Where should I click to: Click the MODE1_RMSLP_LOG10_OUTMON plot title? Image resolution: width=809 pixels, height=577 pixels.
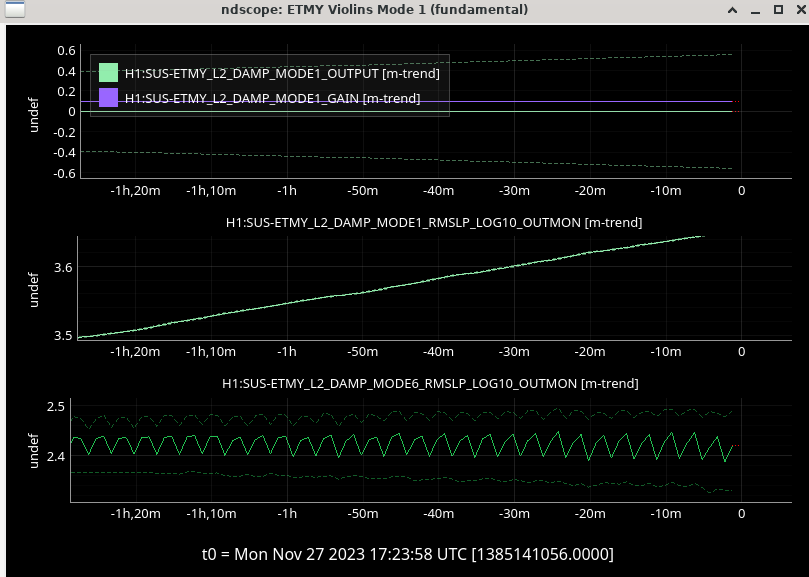click(433, 222)
